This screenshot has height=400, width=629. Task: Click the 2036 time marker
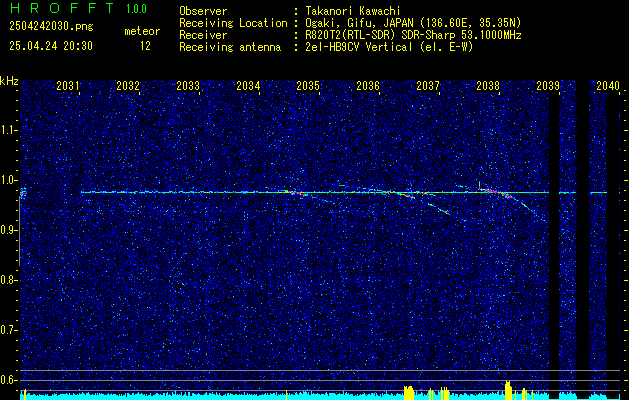[x=368, y=85]
